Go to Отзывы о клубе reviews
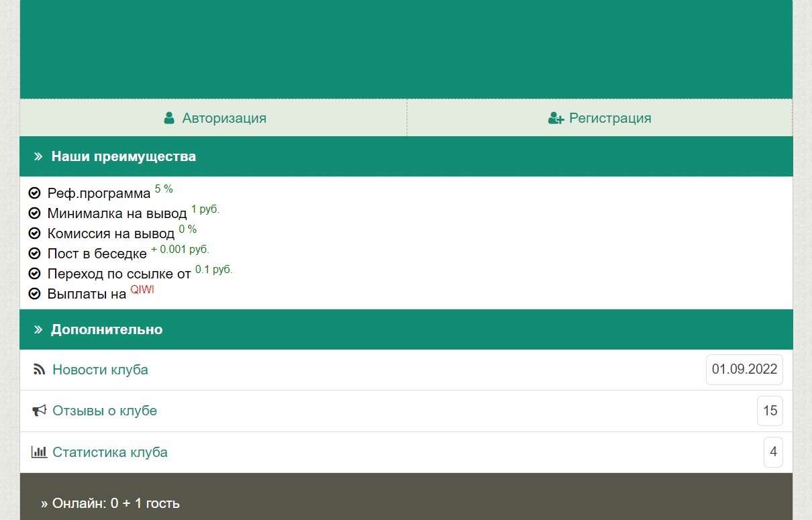 (105, 411)
